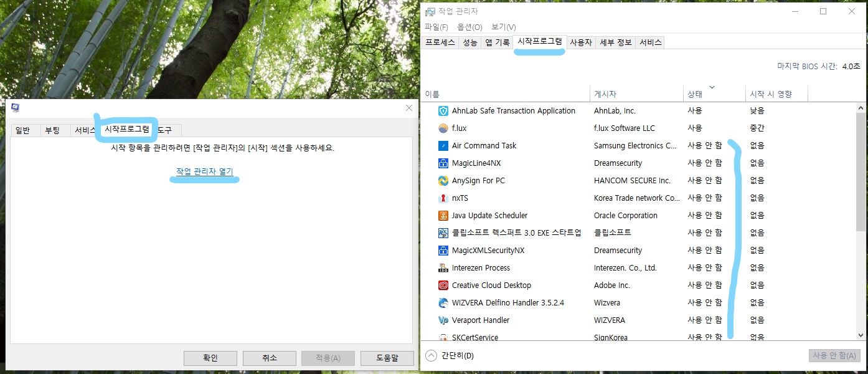Image resolution: width=868 pixels, height=374 pixels.
Task: Click the nxTS icon
Action: coord(443,198)
